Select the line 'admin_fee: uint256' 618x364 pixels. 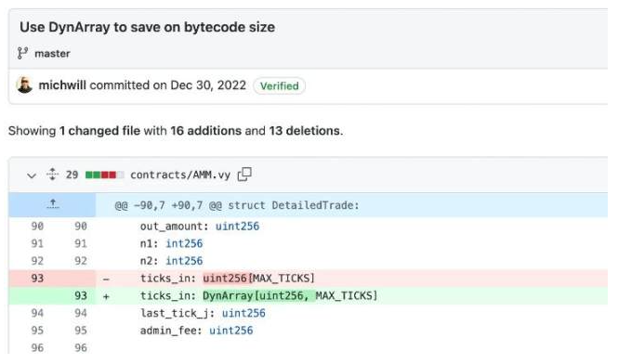click(x=197, y=331)
